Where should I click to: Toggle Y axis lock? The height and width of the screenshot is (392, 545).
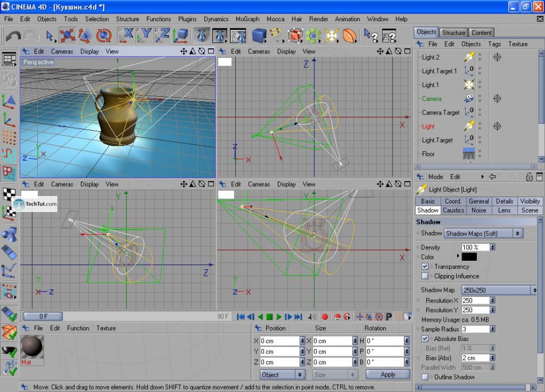coord(144,36)
